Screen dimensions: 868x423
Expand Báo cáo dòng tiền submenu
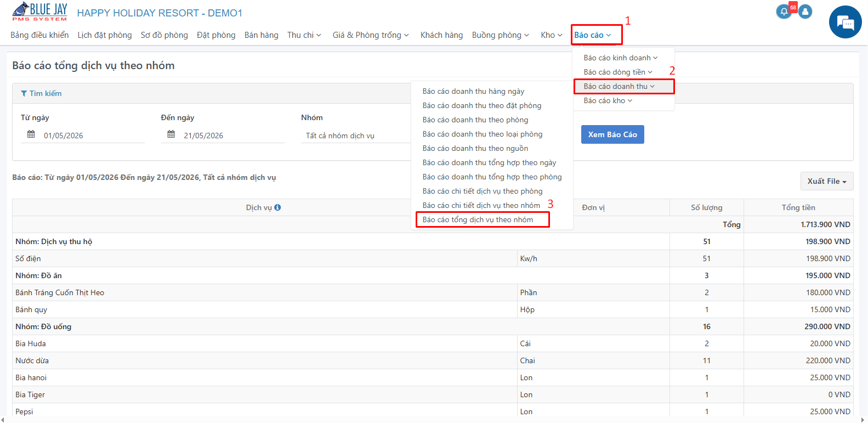pyautogui.click(x=618, y=72)
